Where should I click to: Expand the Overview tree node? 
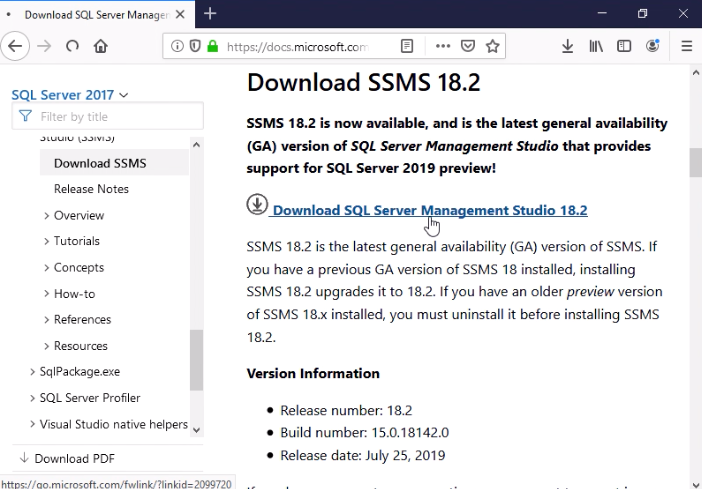point(47,216)
